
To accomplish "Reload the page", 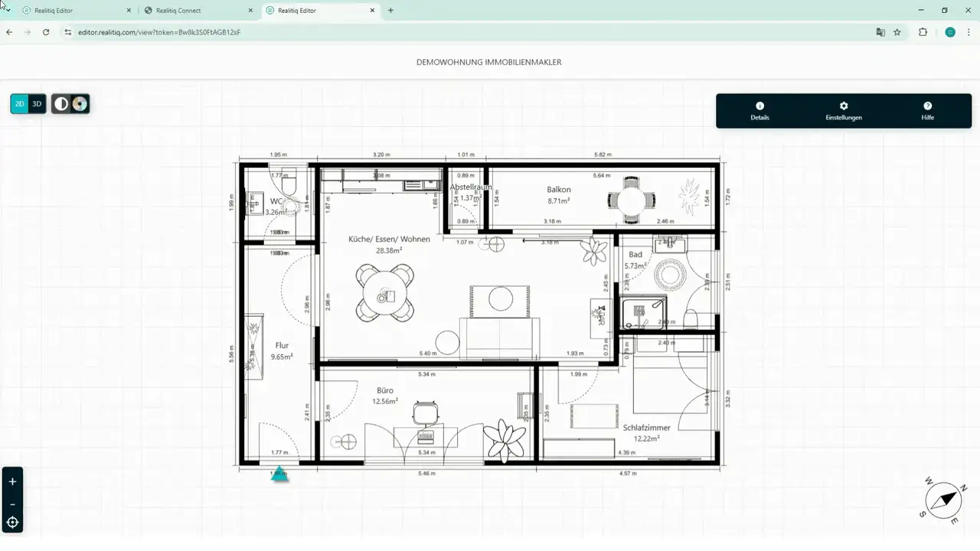I will tap(46, 32).
